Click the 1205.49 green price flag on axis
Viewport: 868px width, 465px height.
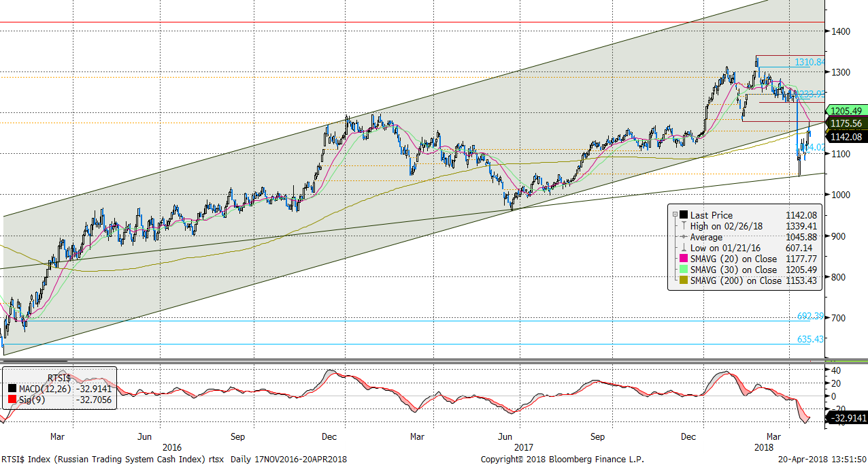tap(846, 111)
